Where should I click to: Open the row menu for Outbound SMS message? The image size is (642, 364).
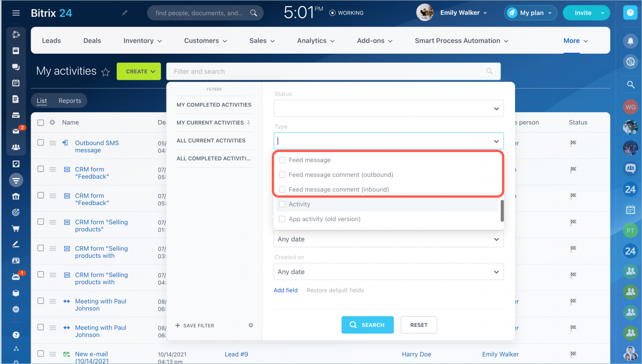pyautogui.click(x=53, y=143)
